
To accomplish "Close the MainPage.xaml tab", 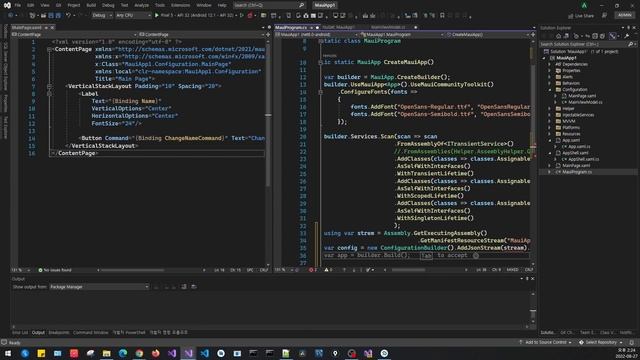I will (x=52, y=28).
